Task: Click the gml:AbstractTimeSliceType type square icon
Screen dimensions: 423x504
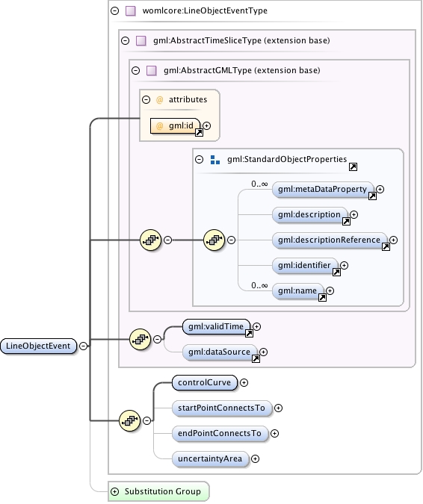Action: coord(141,41)
